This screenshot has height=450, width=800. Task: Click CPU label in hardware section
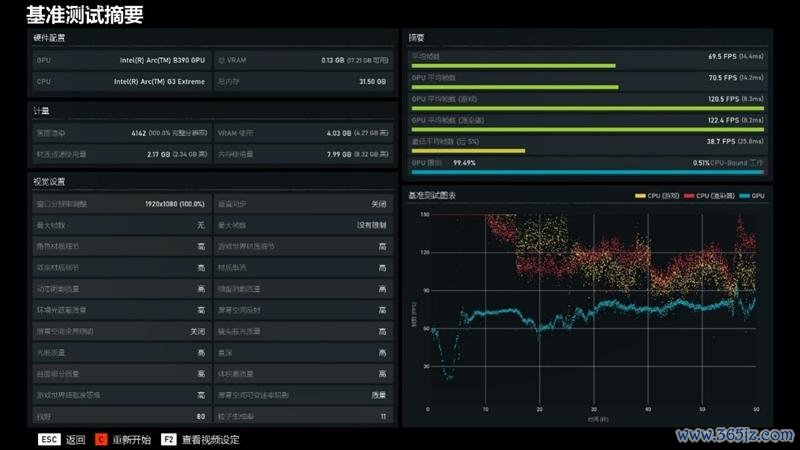tap(43, 82)
